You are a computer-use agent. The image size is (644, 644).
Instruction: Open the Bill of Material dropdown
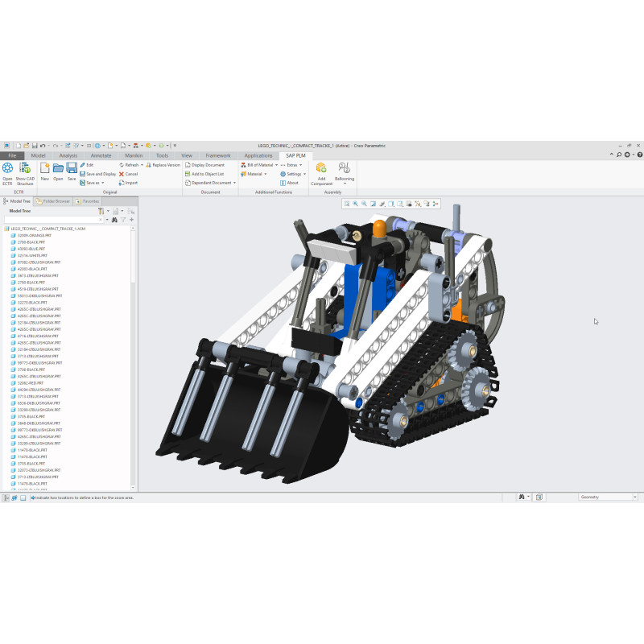[x=258, y=164]
